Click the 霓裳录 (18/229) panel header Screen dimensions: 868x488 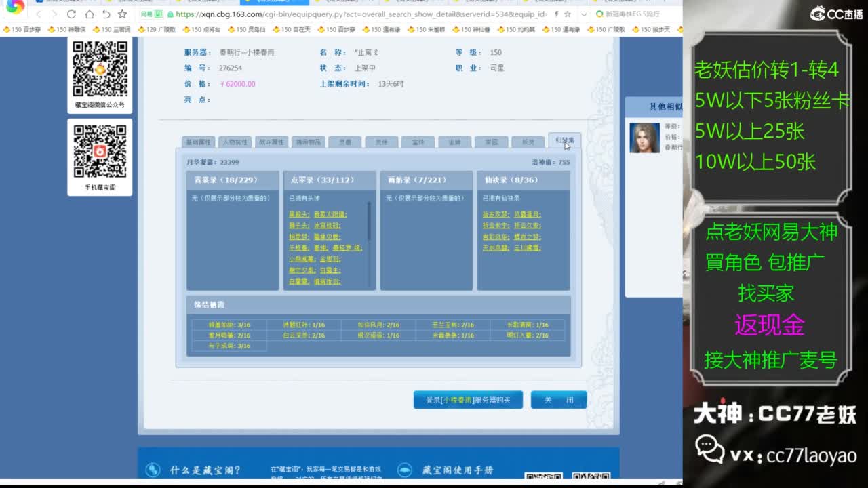click(233, 180)
